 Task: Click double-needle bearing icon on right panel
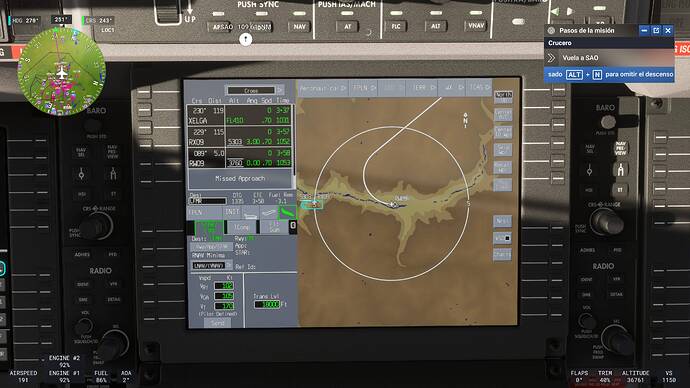(620, 169)
